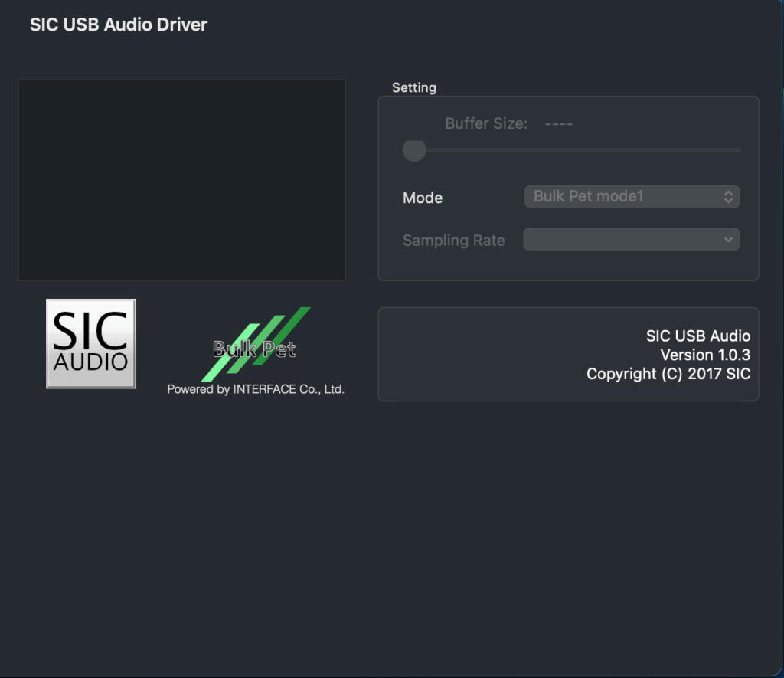Expand the empty Sampling Rate dropdown
784x678 pixels.
point(620,240)
